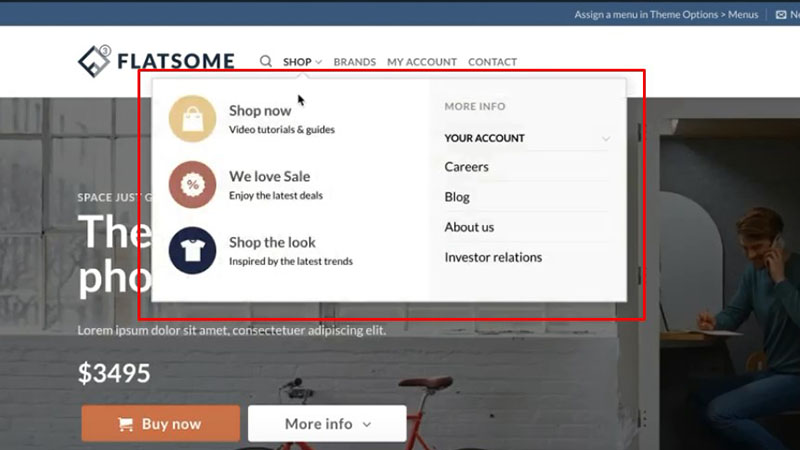Viewport: 800px width, 450px height.
Task: Open the My Account menu item
Action: [422, 62]
